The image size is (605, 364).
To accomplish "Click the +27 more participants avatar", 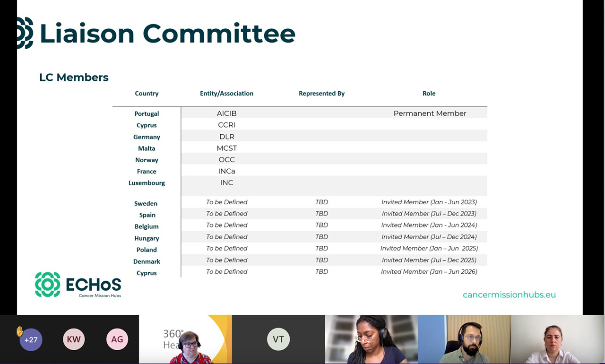I will coord(31,339).
